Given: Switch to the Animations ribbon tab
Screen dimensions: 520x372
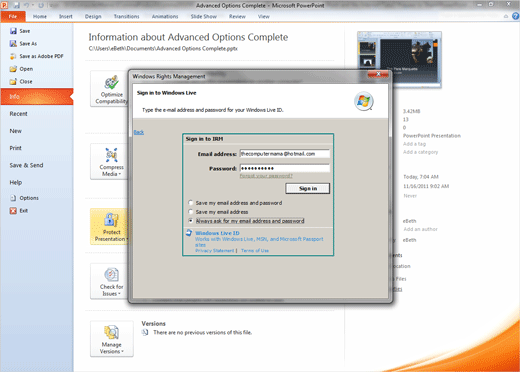Looking at the screenshot, I should click(x=165, y=16).
